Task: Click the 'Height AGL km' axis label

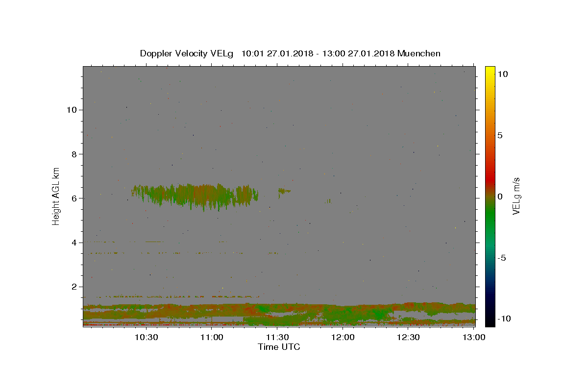Action: (x=56, y=196)
